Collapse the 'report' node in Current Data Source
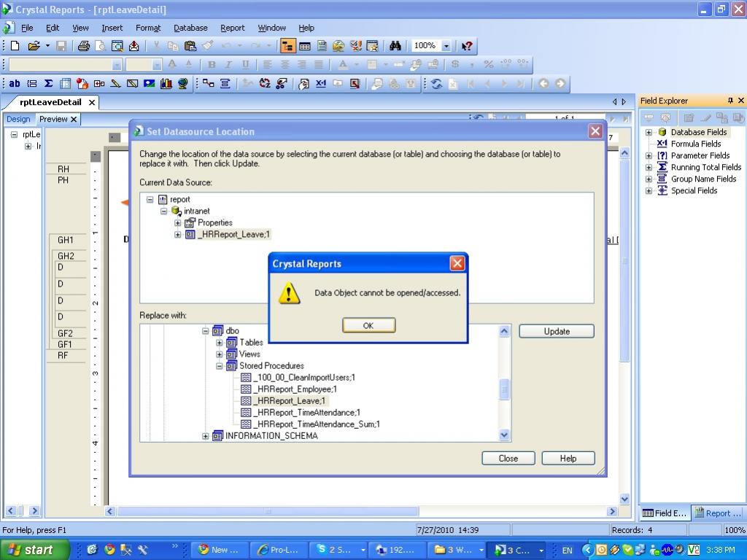The image size is (747, 560). tap(150, 200)
